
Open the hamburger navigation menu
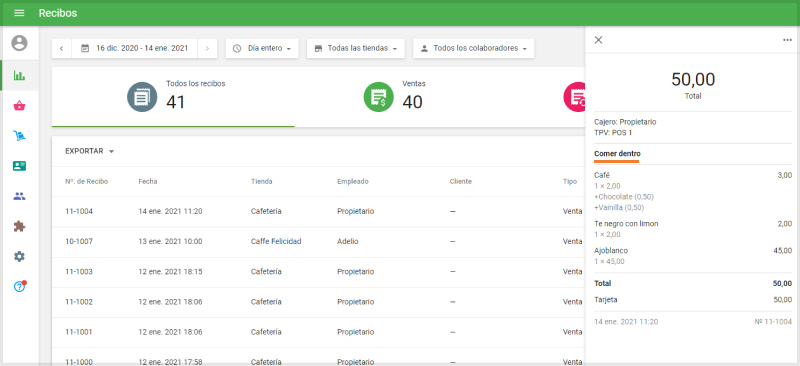coord(19,13)
